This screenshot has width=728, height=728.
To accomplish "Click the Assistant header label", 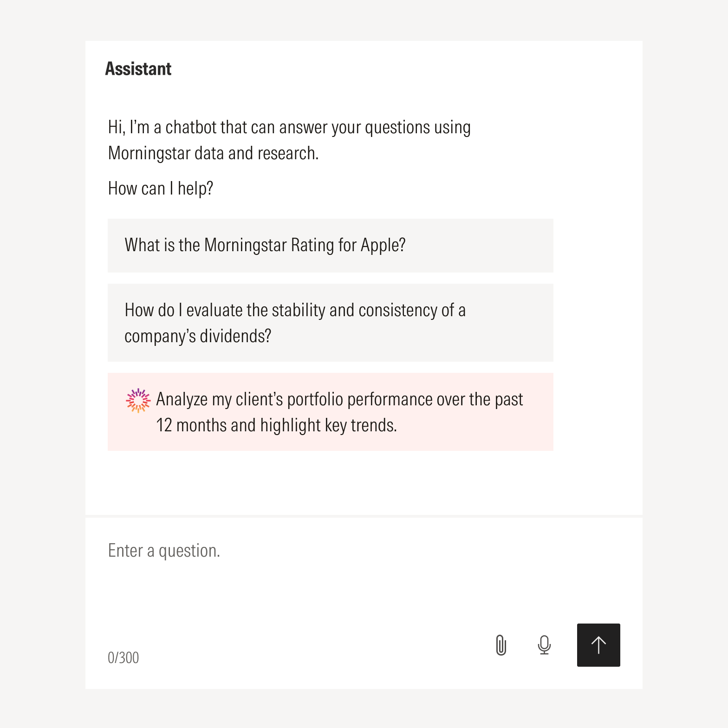I will pyautogui.click(x=139, y=69).
